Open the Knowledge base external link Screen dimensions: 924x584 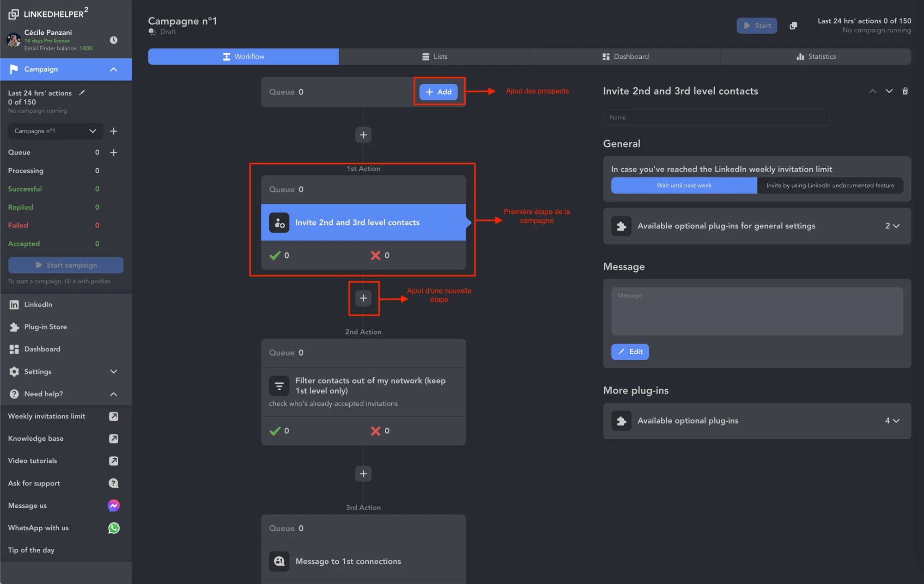[114, 438]
